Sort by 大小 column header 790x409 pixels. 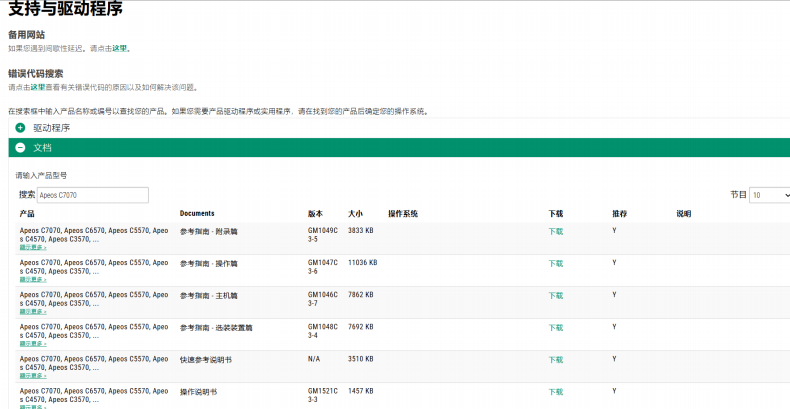pyautogui.click(x=355, y=214)
